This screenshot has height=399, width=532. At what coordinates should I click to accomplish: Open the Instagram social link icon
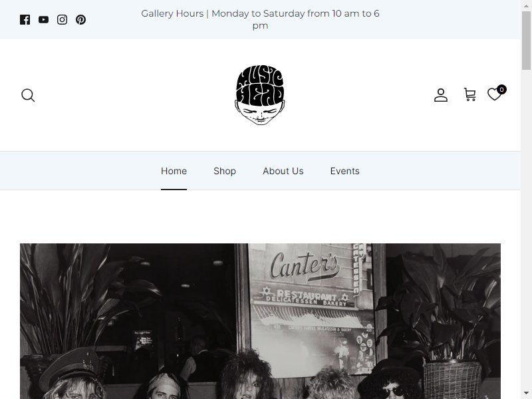point(62,20)
